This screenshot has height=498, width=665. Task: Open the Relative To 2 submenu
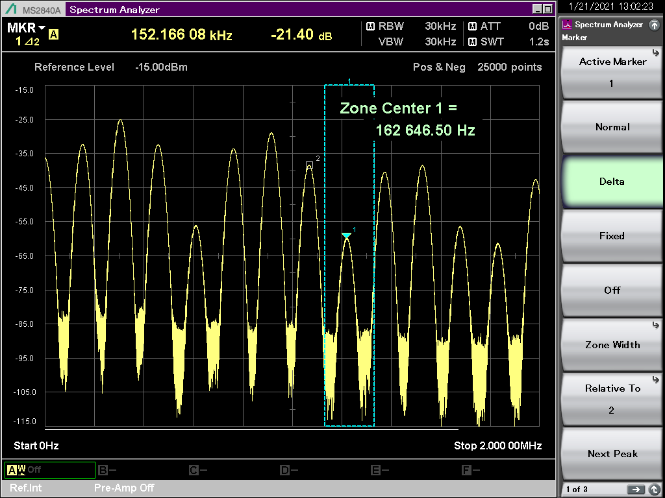612,399
